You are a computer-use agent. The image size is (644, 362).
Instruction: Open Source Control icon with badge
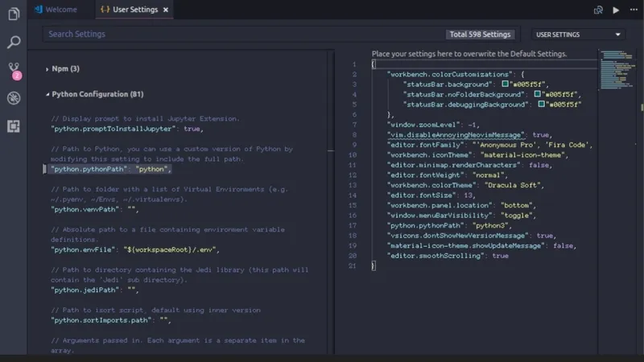(14, 71)
